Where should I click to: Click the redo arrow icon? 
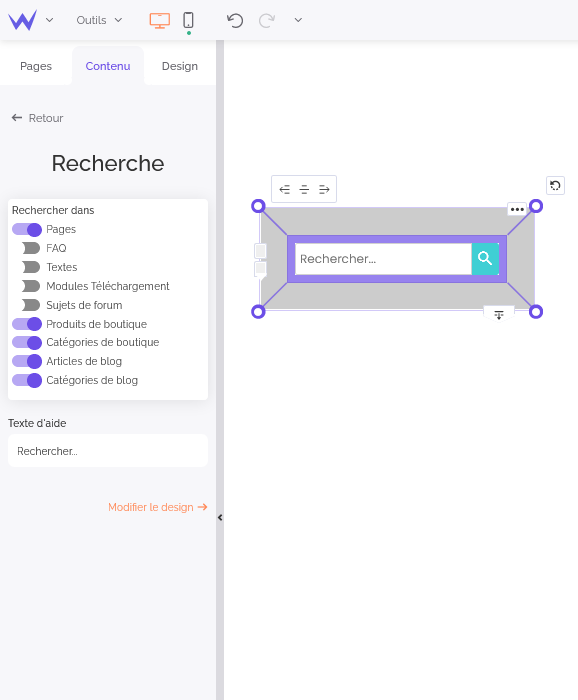[x=266, y=21]
